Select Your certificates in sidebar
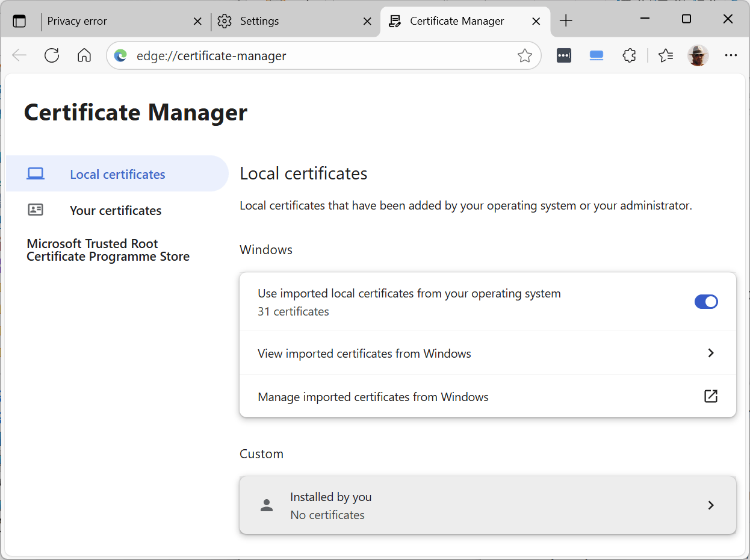This screenshot has height=560, width=750. 116,210
